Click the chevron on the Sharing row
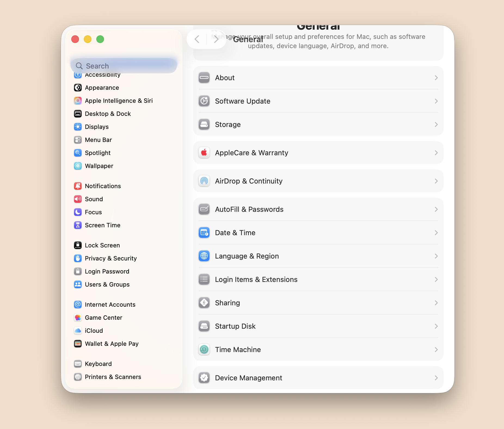 (436, 303)
